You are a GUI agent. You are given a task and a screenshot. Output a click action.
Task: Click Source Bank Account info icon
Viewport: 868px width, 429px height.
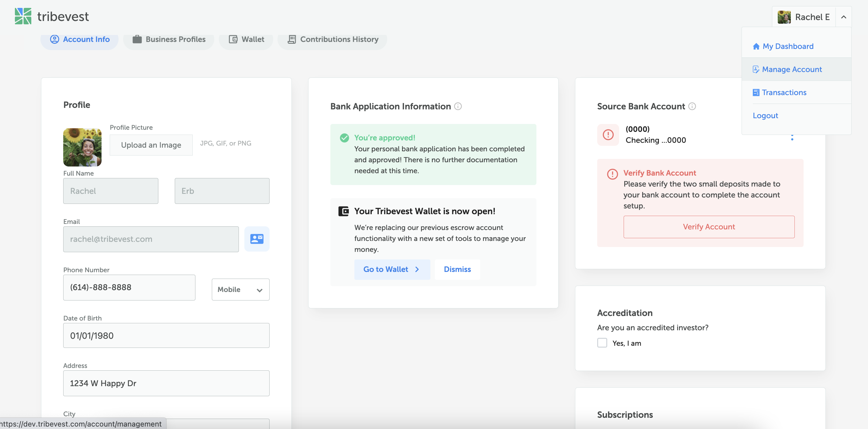coord(692,106)
